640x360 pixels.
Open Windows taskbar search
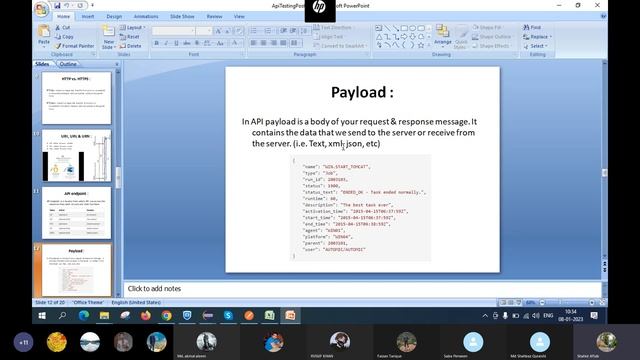click(x=62, y=316)
